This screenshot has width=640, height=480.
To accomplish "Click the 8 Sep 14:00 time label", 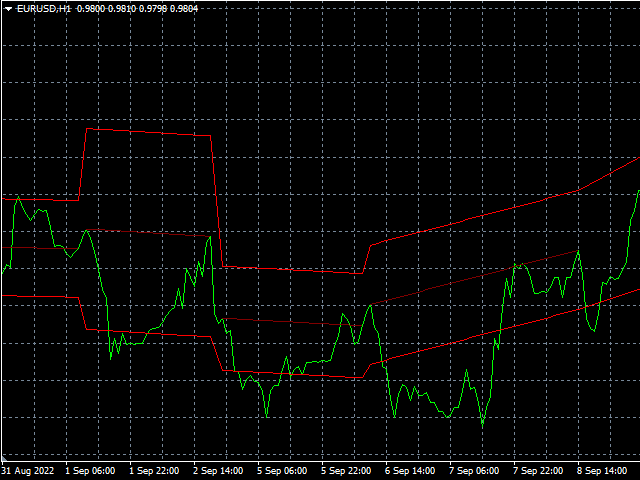I will pyautogui.click(x=602, y=470).
